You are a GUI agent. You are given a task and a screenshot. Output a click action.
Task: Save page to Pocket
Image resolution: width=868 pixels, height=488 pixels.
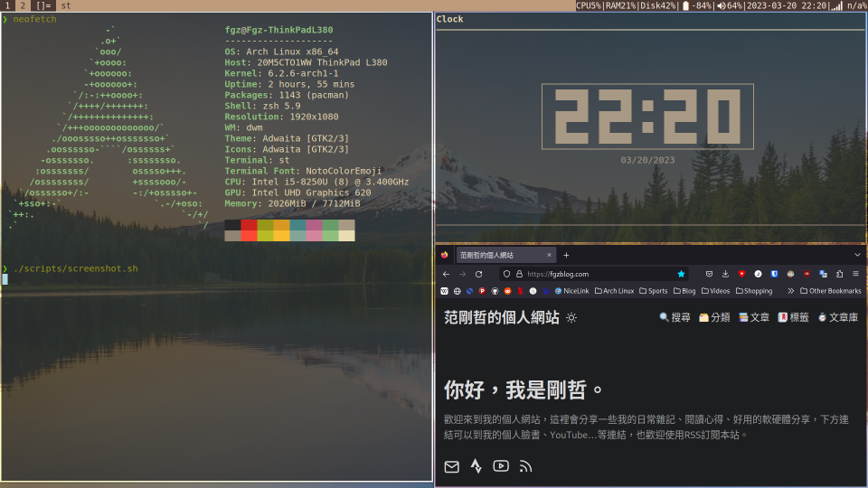709,274
